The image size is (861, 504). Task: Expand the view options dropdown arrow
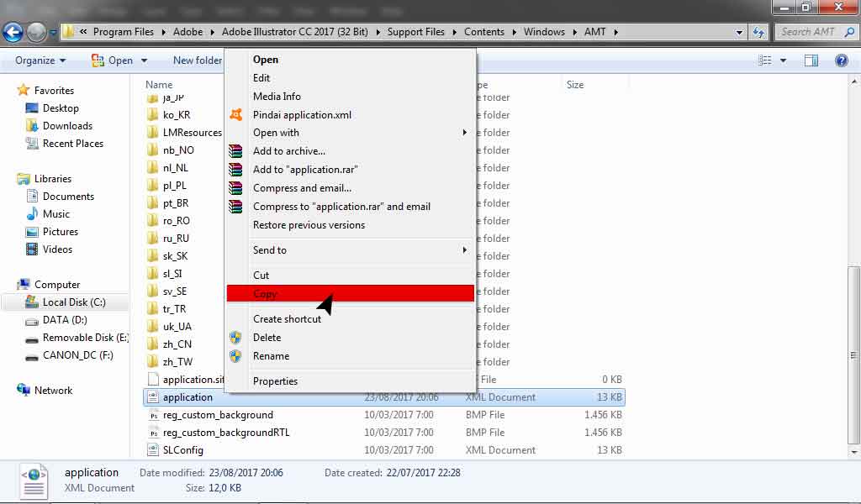[x=783, y=60]
